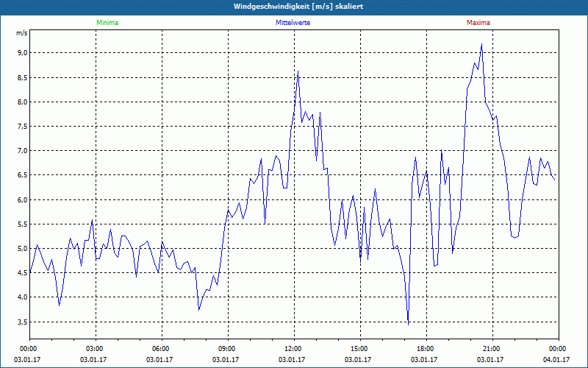Click the m/s unit label on y-axis
The height and width of the screenshot is (368, 588).
[22, 33]
